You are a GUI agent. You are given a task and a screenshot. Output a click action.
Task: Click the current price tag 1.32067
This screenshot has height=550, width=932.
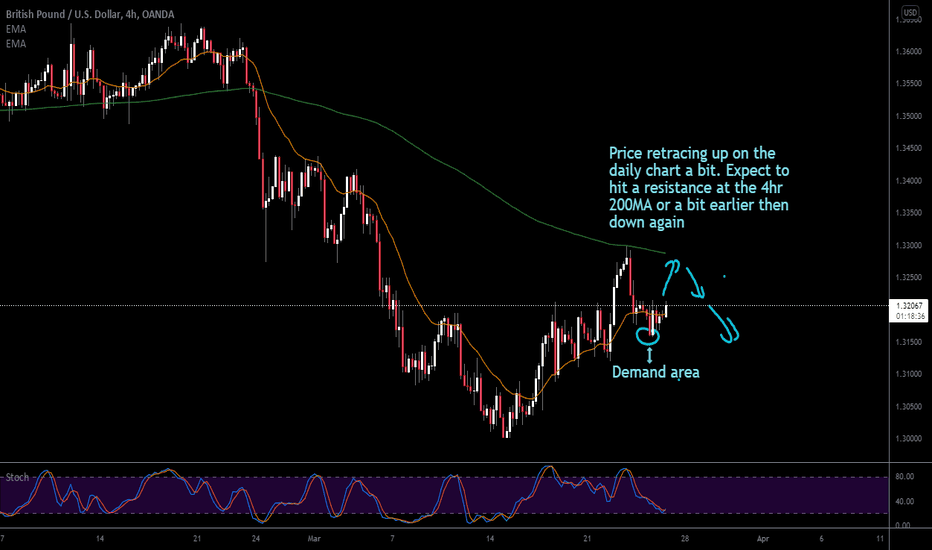(x=910, y=306)
